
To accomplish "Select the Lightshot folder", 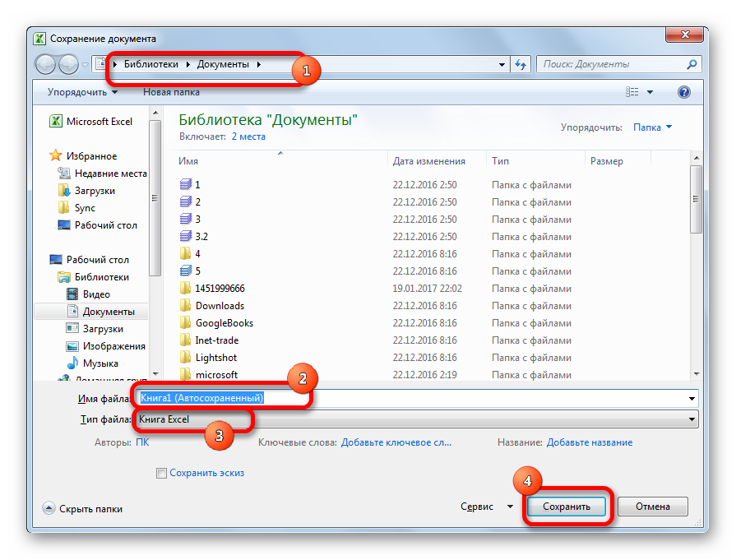I will point(215,358).
